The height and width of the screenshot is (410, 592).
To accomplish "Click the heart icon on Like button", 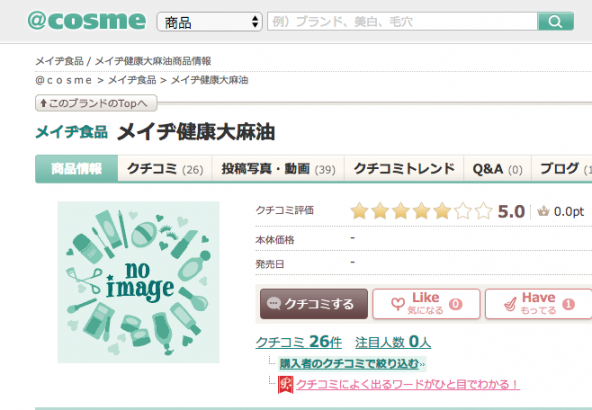I will 398,304.
